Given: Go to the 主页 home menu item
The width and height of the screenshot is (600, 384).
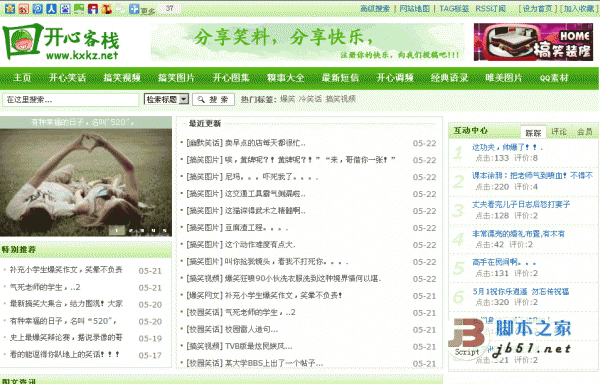Looking at the screenshot, I should [x=22, y=78].
